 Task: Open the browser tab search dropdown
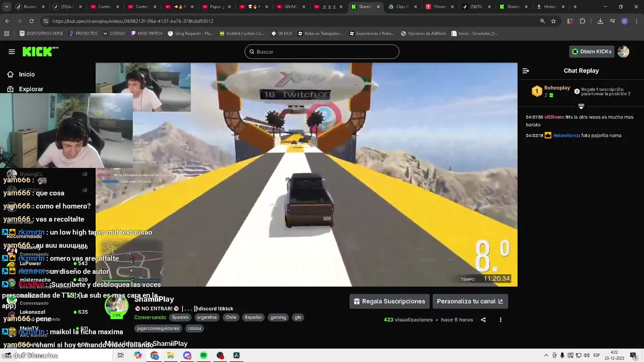pyautogui.click(x=7, y=7)
